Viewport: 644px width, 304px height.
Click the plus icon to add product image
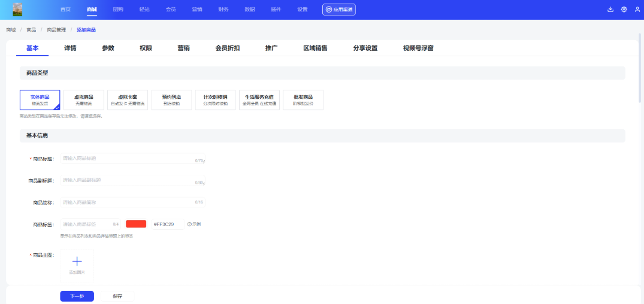[77, 261]
